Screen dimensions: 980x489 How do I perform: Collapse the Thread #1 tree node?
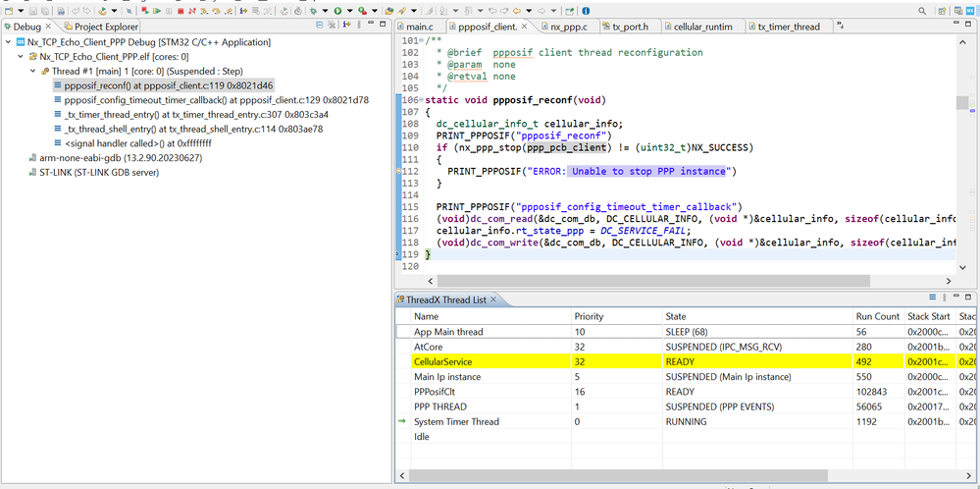click(33, 72)
